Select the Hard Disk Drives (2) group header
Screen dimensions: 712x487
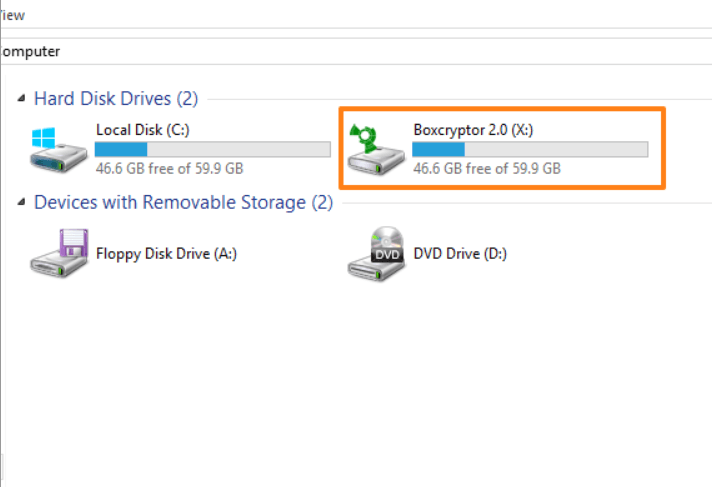116,99
